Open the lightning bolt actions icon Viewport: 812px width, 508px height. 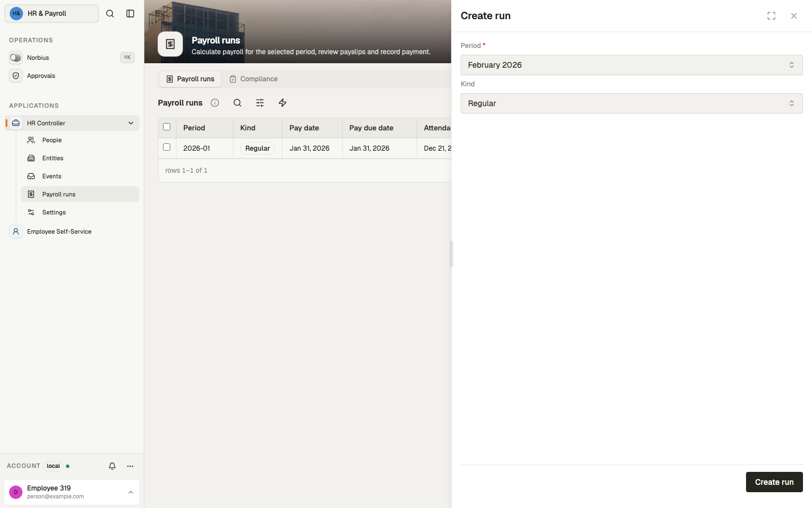pyautogui.click(x=283, y=103)
